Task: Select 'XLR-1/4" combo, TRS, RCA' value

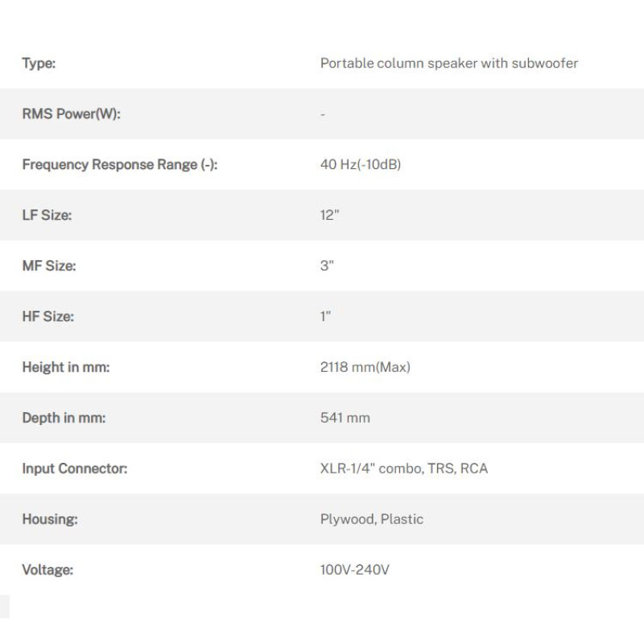Action: click(x=404, y=469)
